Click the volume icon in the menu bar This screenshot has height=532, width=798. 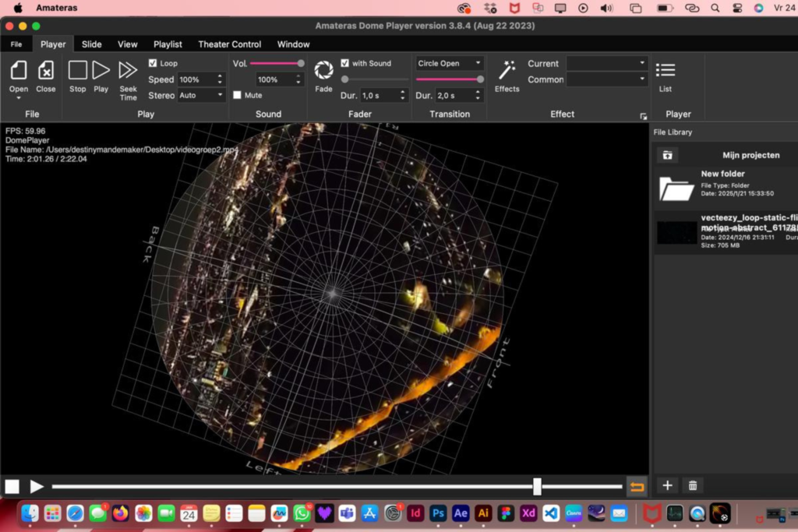[x=606, y=8]
